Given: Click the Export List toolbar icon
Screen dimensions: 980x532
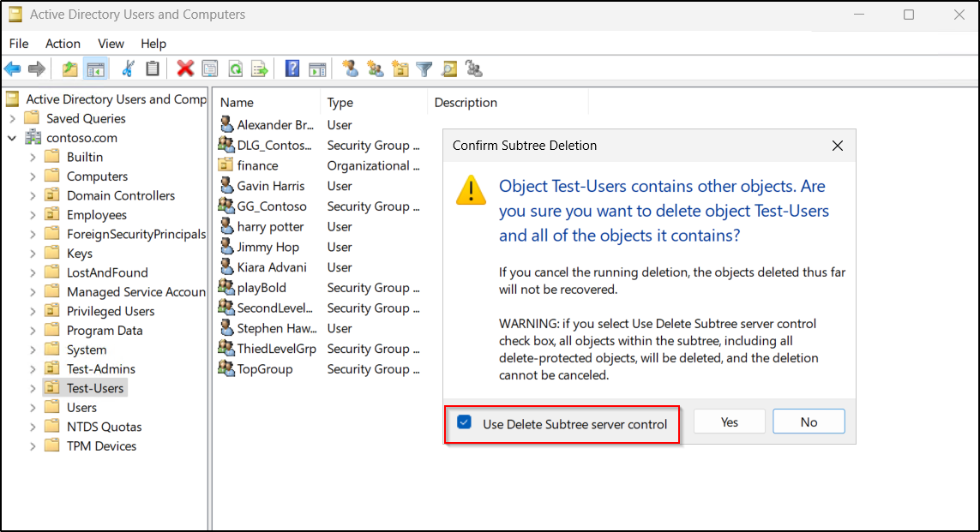Looking at the screenshot, I should [x=259, y=69].
